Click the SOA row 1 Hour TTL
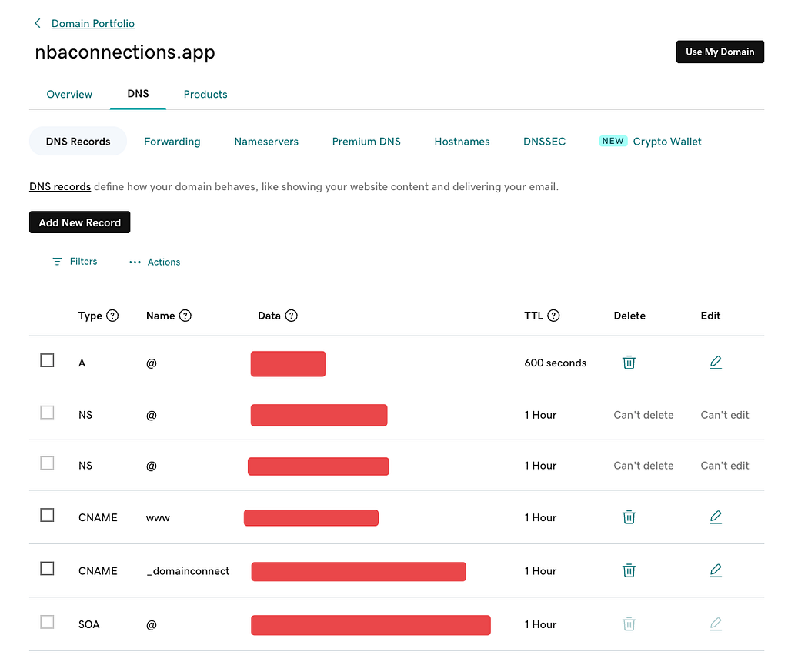Viewport: 788px width, 672px height. pyautogui.click(x=540, y=624)
